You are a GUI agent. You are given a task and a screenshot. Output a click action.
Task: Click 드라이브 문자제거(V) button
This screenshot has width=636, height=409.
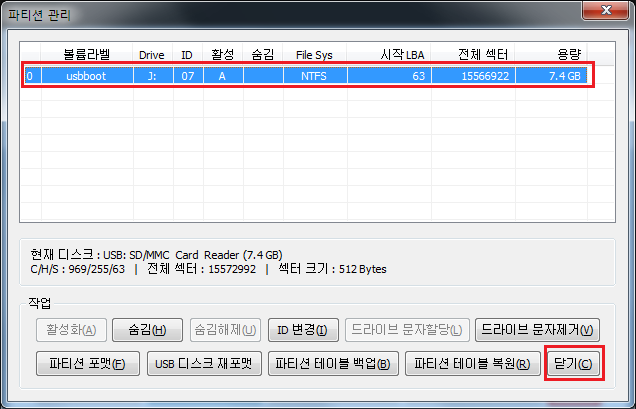click(x=537, y=329)
